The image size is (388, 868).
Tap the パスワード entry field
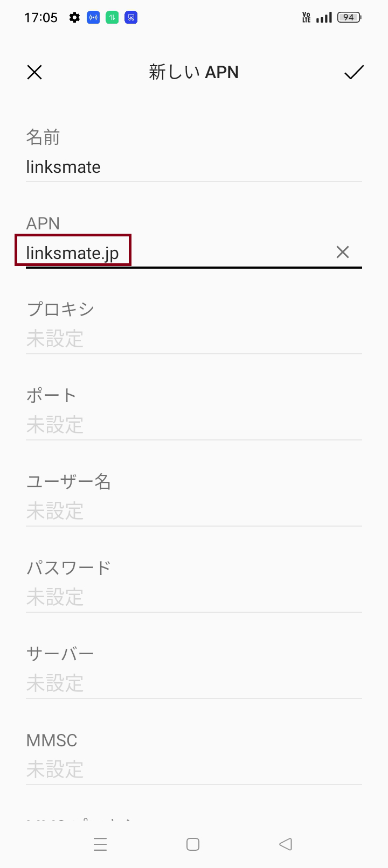[x=162, y=597]
